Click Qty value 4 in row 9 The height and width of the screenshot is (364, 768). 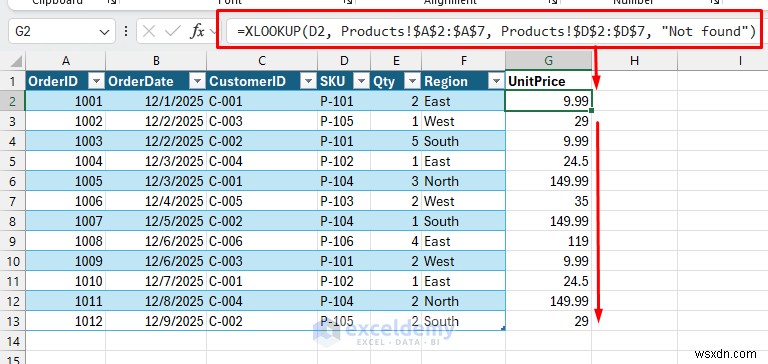pyautogui.click(x=396, y=241)
